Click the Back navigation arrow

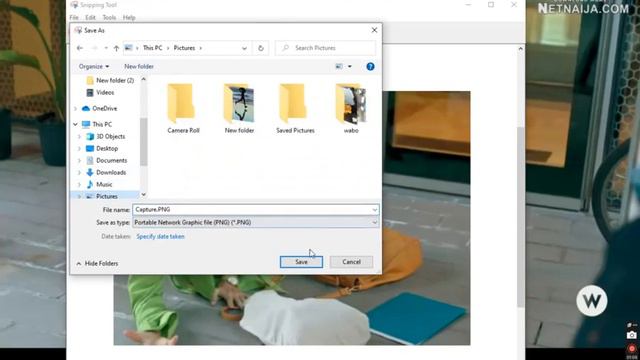pos(80,48)
